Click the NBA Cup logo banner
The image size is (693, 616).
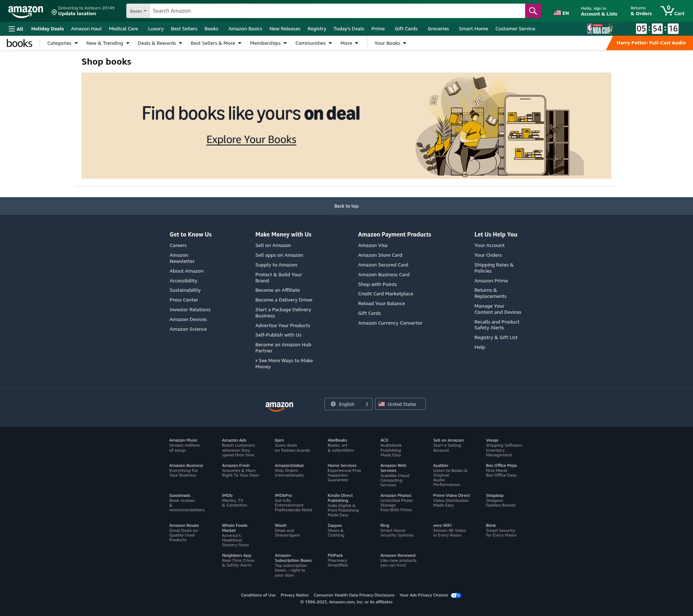pos(600,29)
